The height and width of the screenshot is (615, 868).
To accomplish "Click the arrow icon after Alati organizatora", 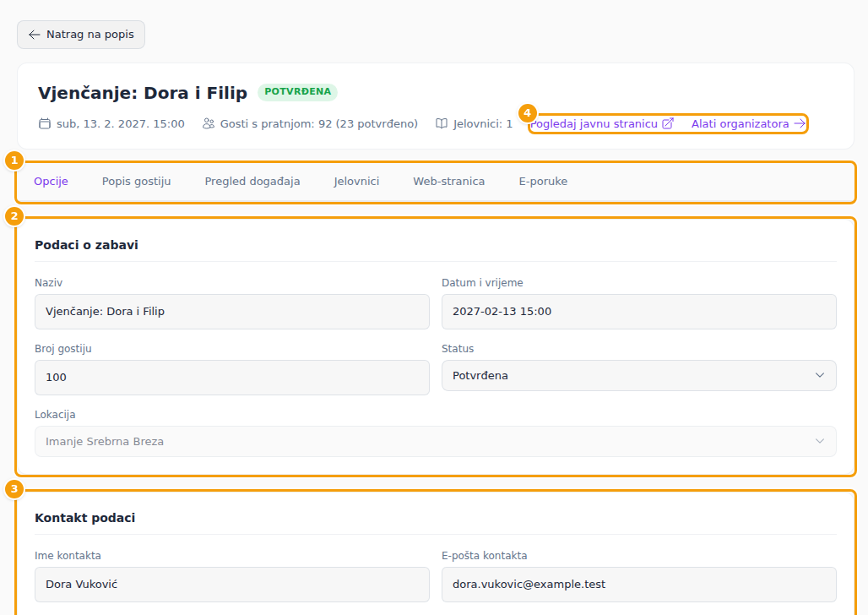I will tap(800, 123).
